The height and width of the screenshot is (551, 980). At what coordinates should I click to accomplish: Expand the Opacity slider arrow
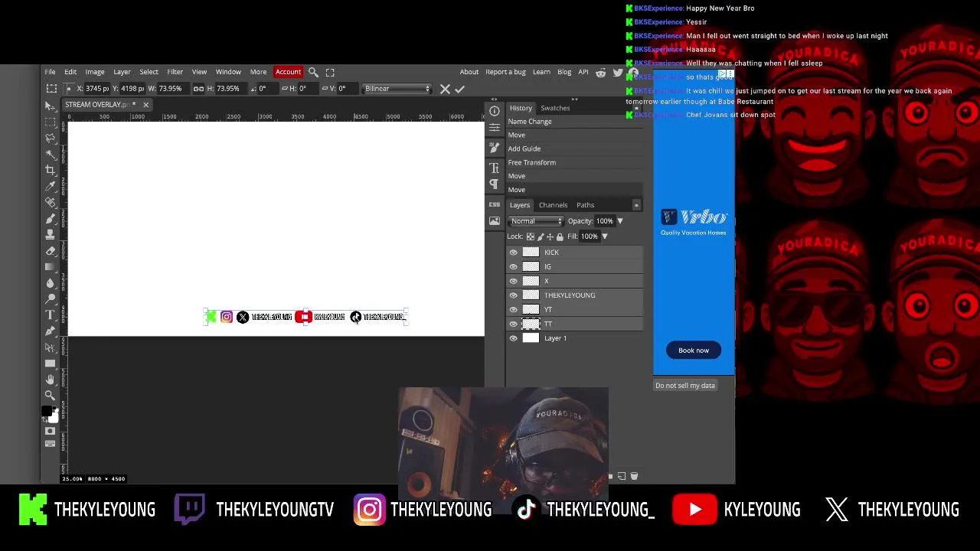click(x=620, y=221)
